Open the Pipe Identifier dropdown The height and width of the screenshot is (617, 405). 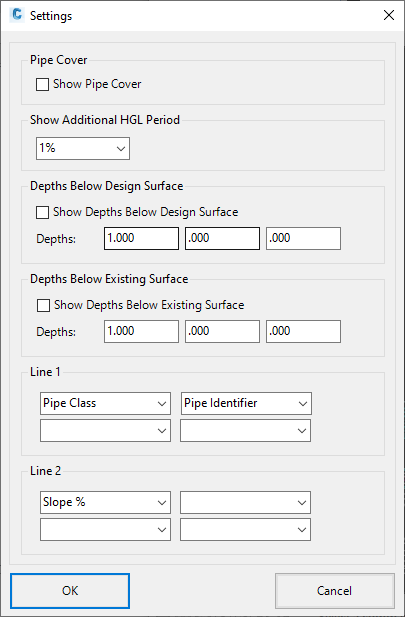pos(246,403)
